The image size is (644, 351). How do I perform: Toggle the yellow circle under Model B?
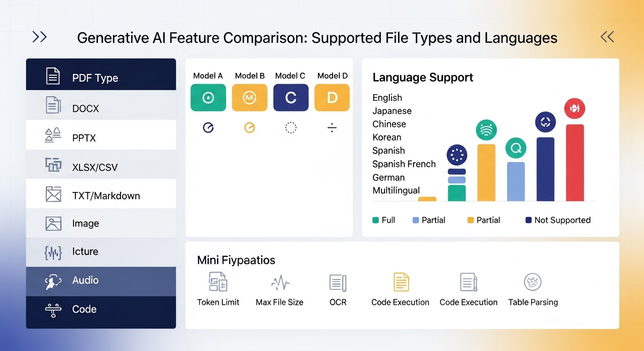pos(249,128)
